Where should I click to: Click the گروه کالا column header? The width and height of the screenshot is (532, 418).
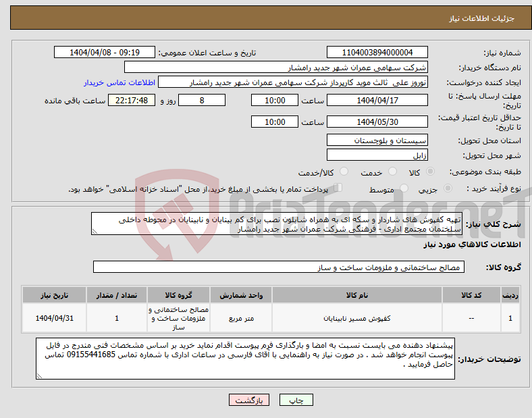[x=178, y=295]
